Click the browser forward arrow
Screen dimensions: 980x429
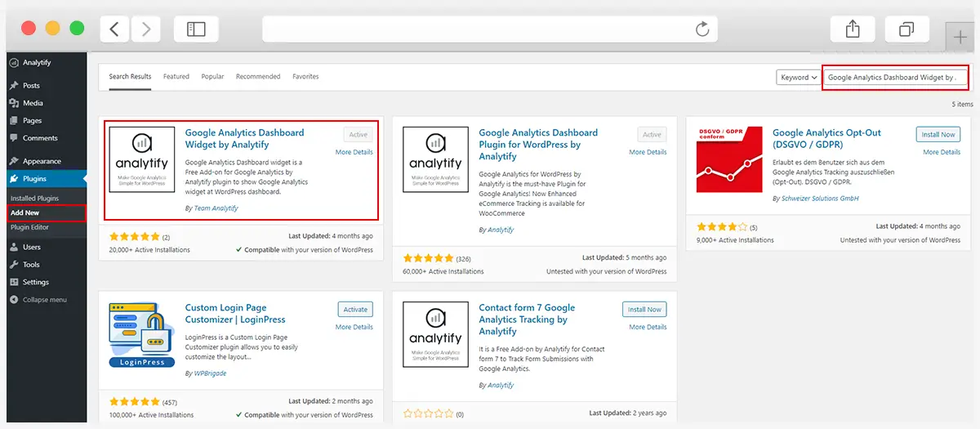pos(145,29)
